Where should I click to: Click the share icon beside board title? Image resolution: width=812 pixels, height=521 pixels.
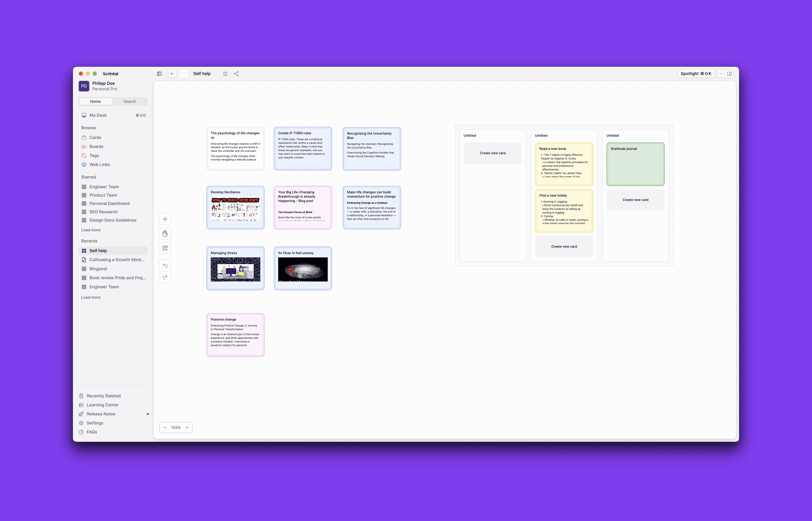(236, 74)
